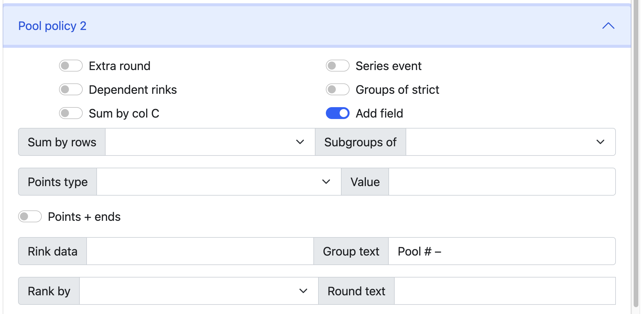
Task: Click into the Value input field
Action: (x=502, y=182)
